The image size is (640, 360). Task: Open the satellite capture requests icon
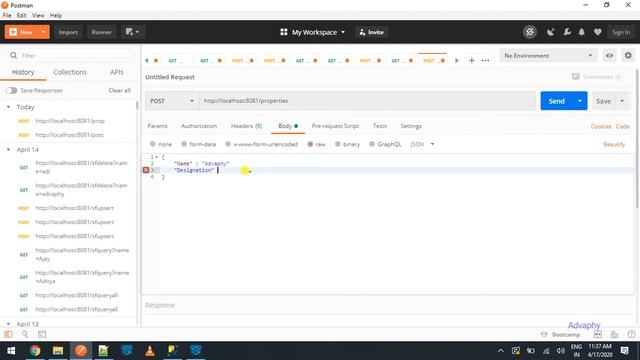click(551, 32)
